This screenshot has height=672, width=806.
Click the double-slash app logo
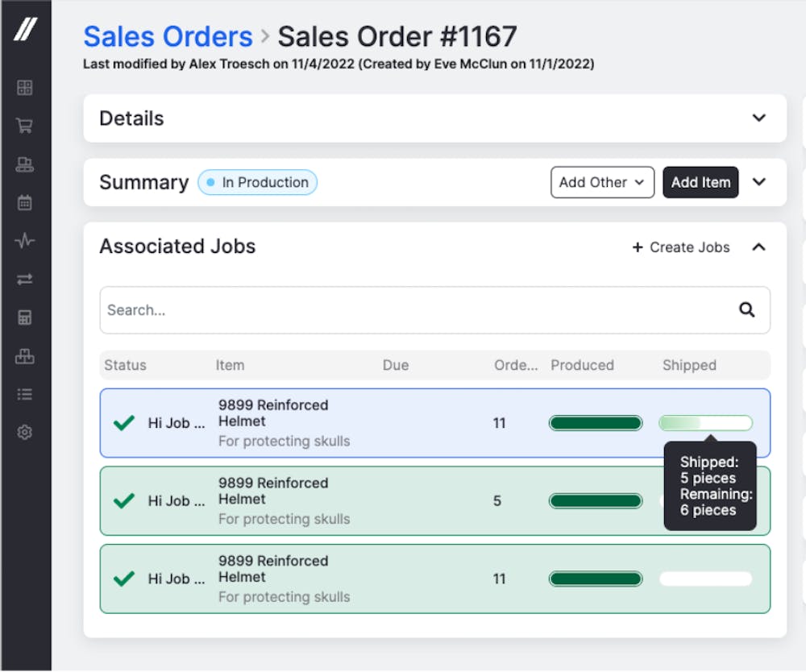[25, 30]
